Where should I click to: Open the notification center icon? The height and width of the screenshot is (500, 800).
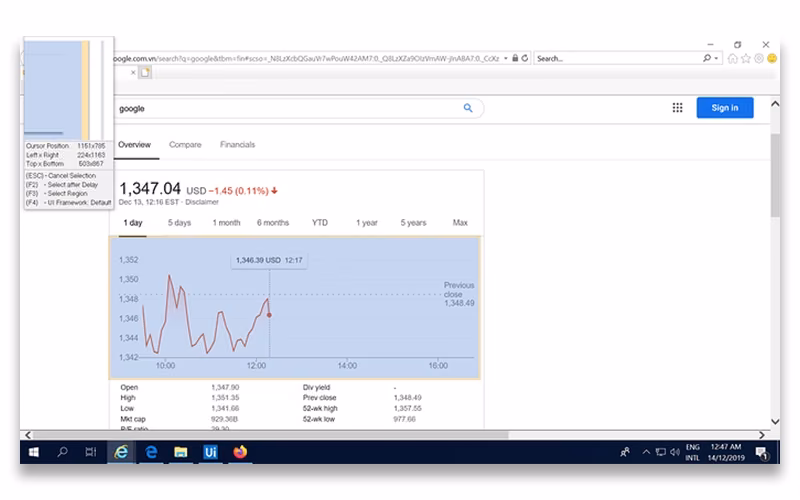762,453
